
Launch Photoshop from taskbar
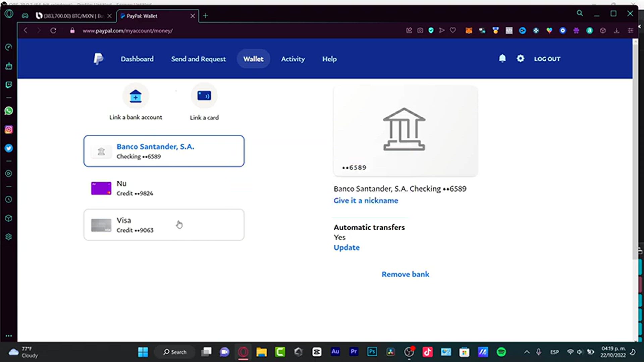point(372,352)
